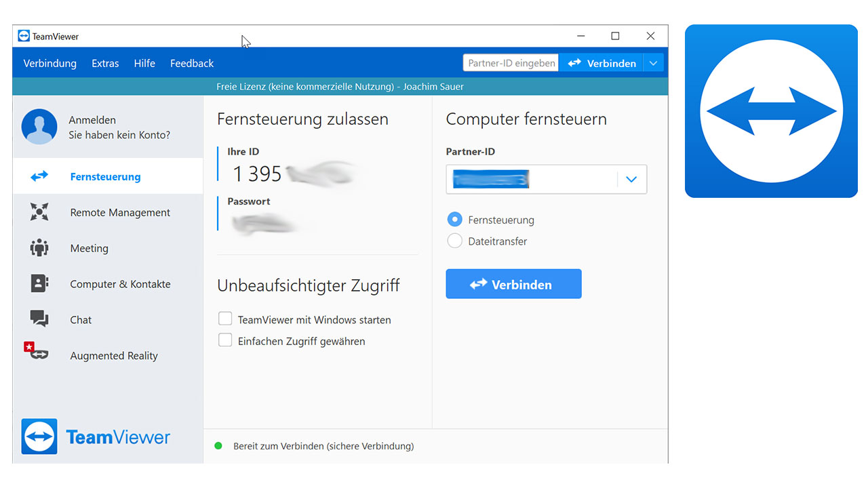Open the Extras menu
Screen dimensions: 868x488
[x=105, y=63]
